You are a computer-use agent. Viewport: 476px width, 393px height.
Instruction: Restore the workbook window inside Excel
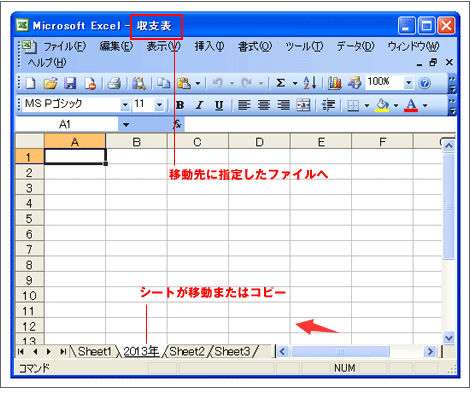[433, 62]
